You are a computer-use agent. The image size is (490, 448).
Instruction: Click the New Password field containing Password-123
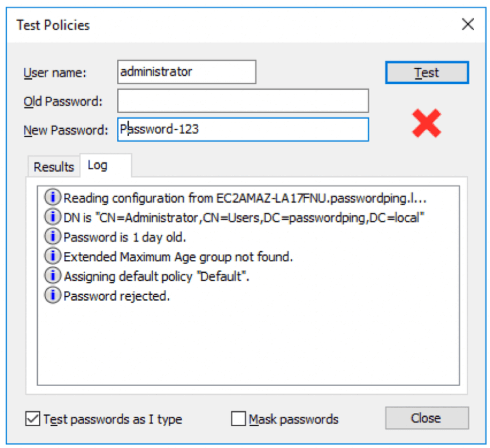(239, 129)
